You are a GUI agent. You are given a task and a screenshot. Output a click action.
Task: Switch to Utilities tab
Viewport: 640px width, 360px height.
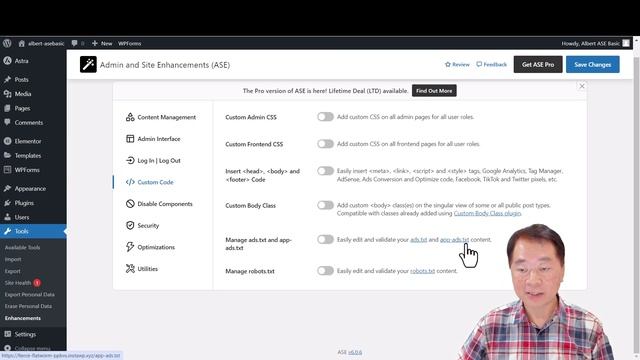[x=142, y=269]
